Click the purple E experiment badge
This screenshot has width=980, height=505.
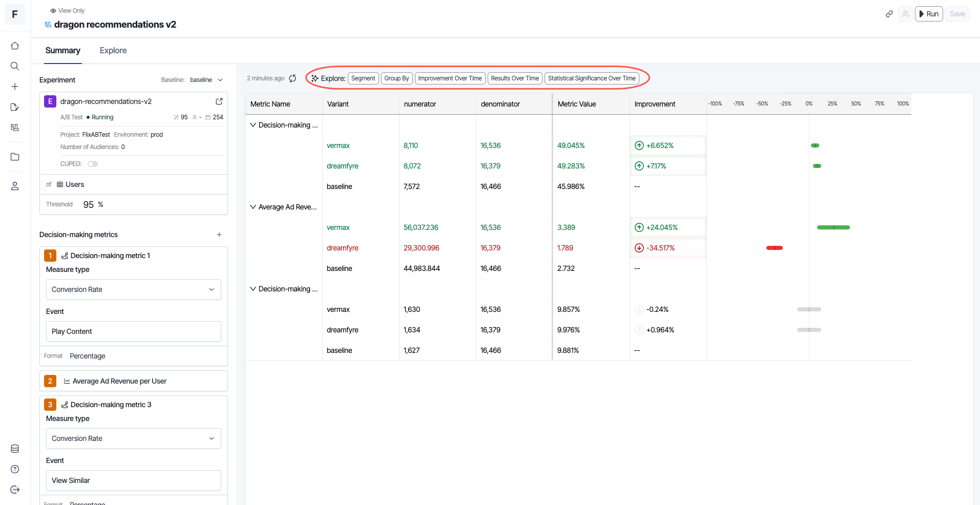pos(50,101)
